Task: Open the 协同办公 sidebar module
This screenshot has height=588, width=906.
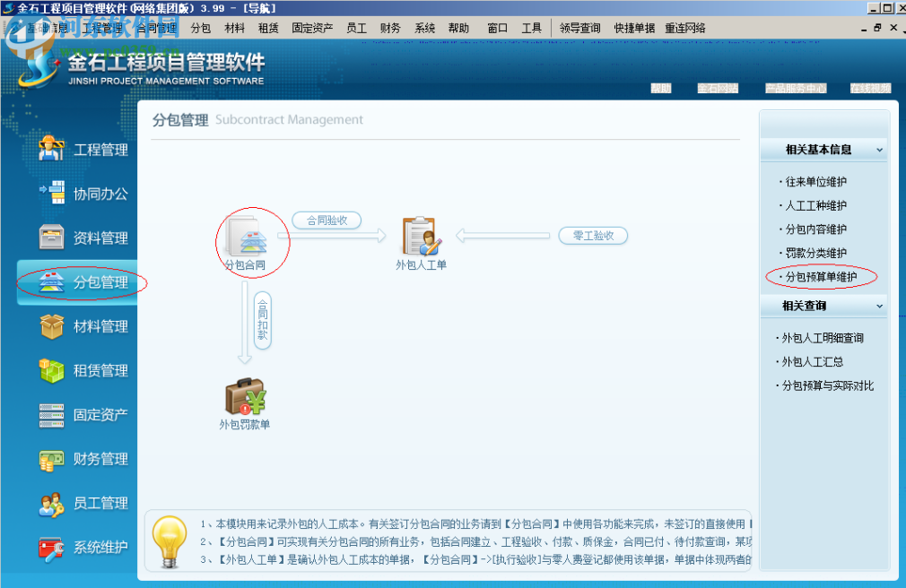Action: coord(83,194)
